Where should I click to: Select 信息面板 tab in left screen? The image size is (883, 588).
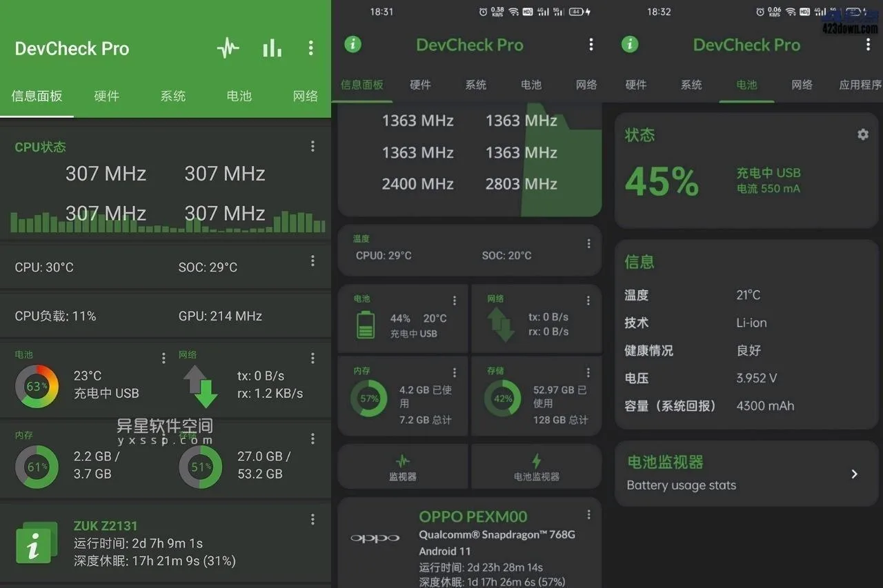coord(37,96)
